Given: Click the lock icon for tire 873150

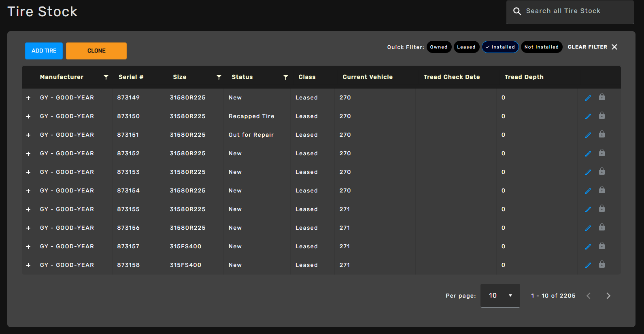Looking at the screenshot, I should [x=601, y=116].
